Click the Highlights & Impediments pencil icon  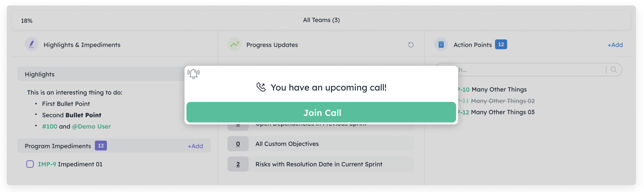click(x=31, y=44)
